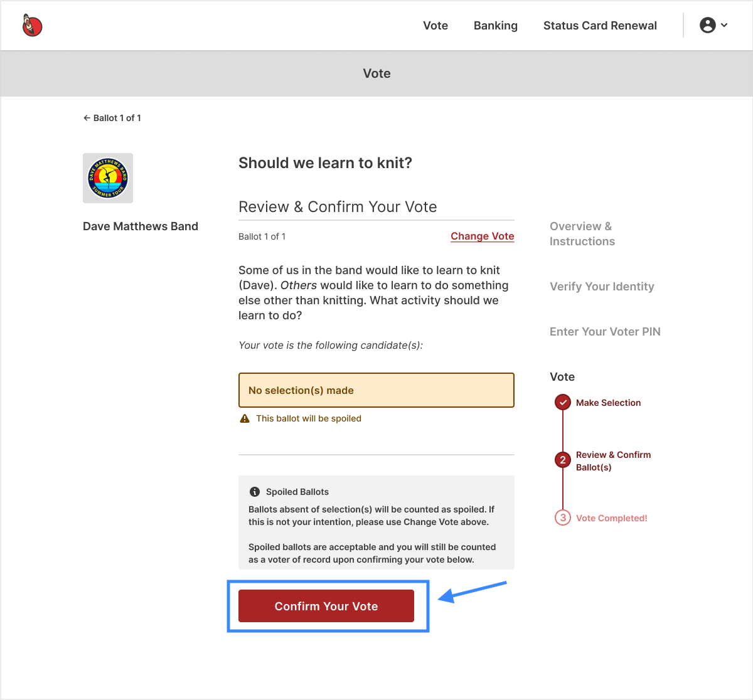This screenshot has height=700, width=753.
Task: Open the Vote menu in the header
Action: (x=435, y=26)
